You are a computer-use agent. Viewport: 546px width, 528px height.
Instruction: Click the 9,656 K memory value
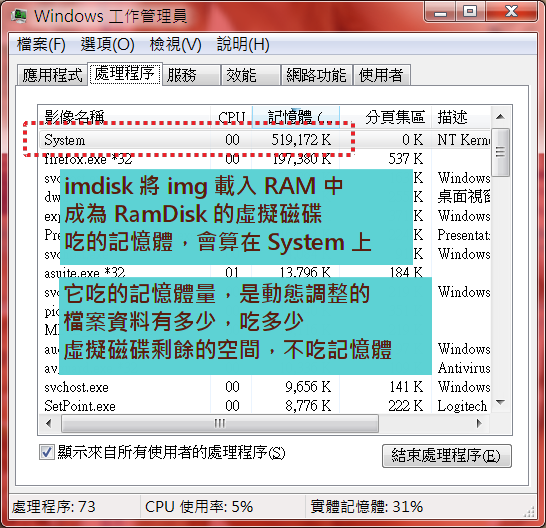[308, 387]
